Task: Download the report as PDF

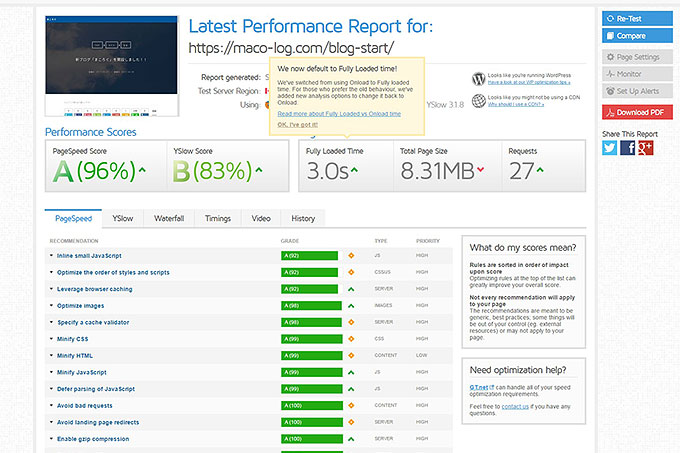Action: tap(637, 111)
